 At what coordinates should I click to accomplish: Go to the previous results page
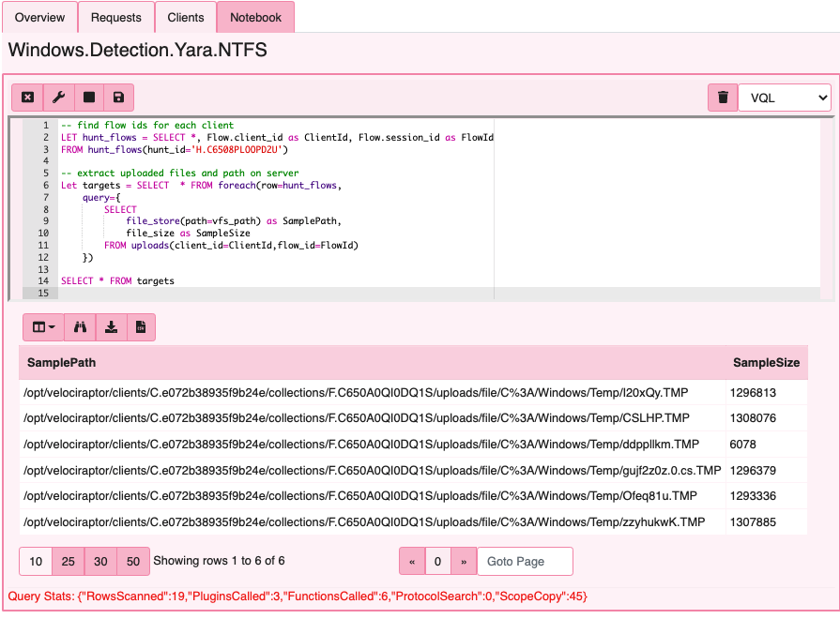tap(412, 560)
